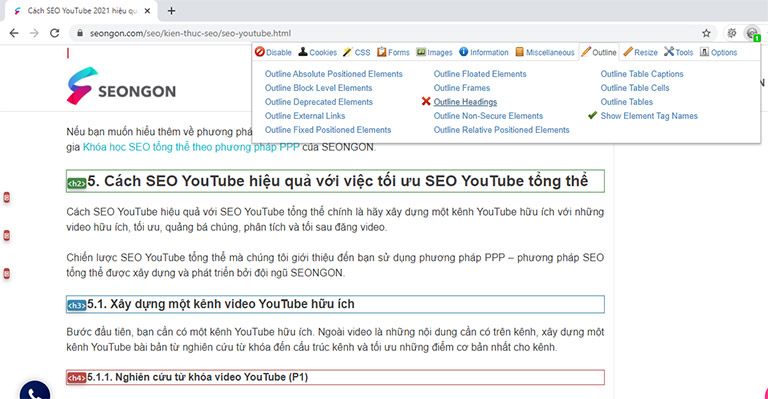Click the phone call floating button
The height and width of the screenshot is (399, 768).
[34, 392]
